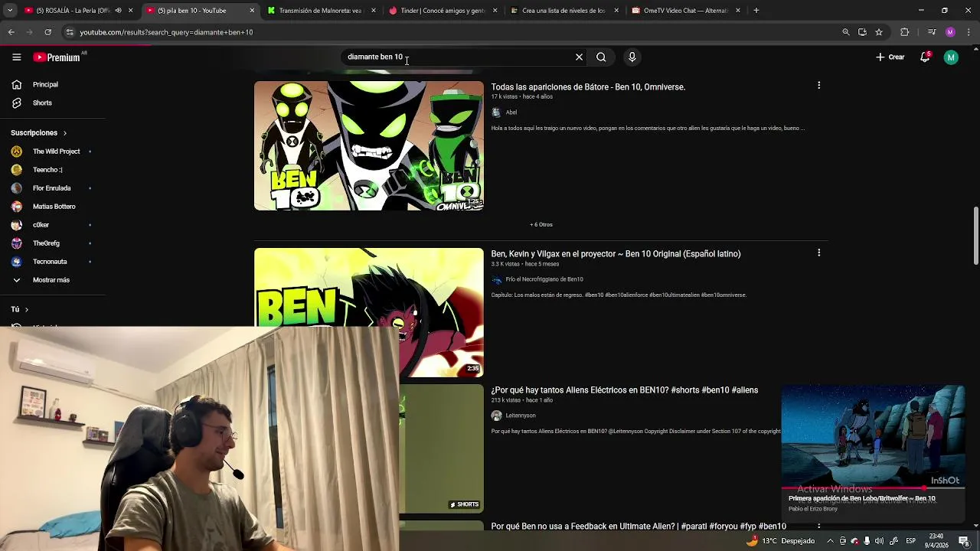Open Flor Enrulada subscription channel
Viewport: 980px width, 551px height.
pos(53,188)
